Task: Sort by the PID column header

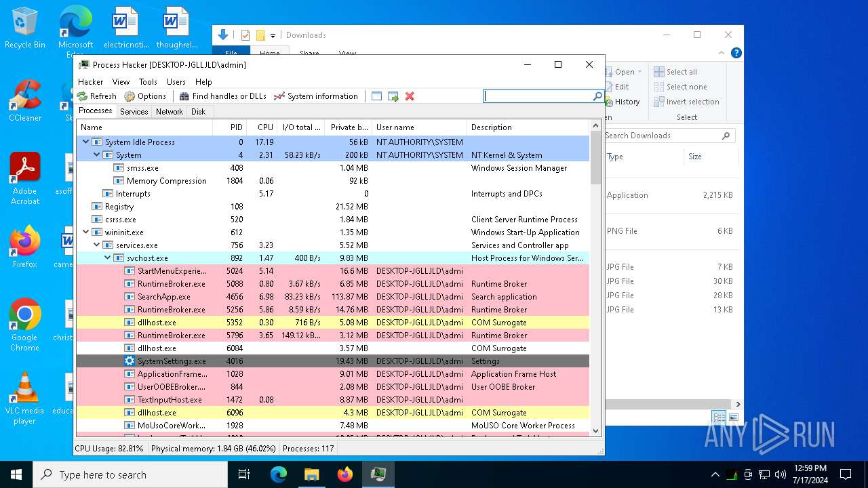Action: point(229,127)
